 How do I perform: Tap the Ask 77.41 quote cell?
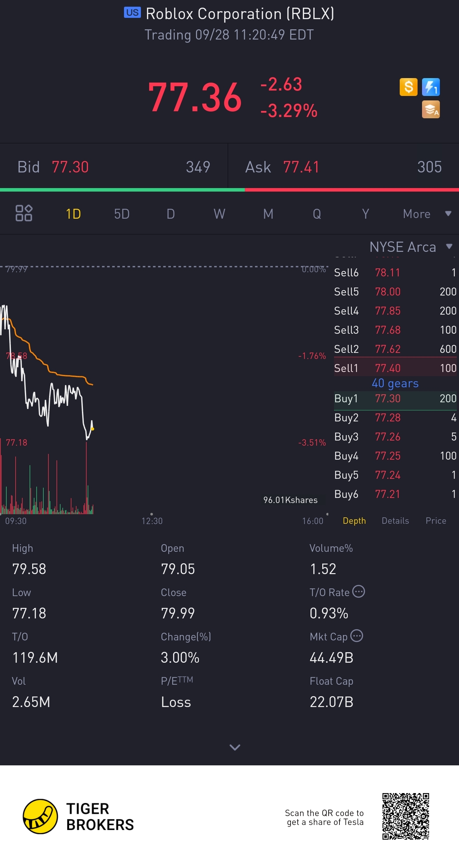coord(343,167)
